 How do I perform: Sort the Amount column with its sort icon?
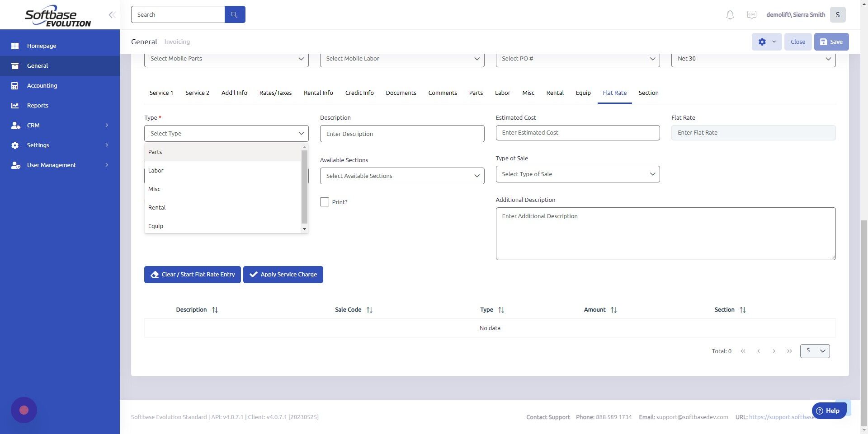pos(614,310)
